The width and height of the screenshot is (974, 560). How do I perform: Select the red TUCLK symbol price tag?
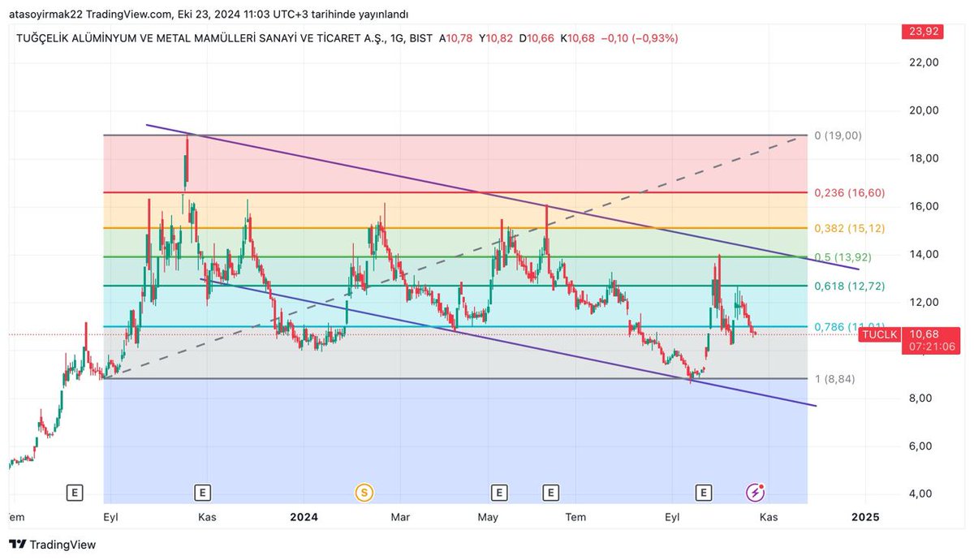click(880, 334)
